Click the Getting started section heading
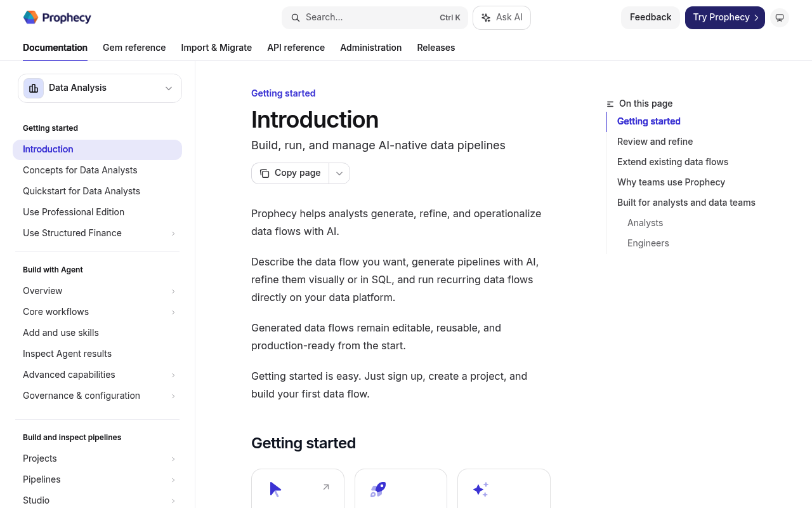Screen dimensions: 812x508 (x=303, y=443)
